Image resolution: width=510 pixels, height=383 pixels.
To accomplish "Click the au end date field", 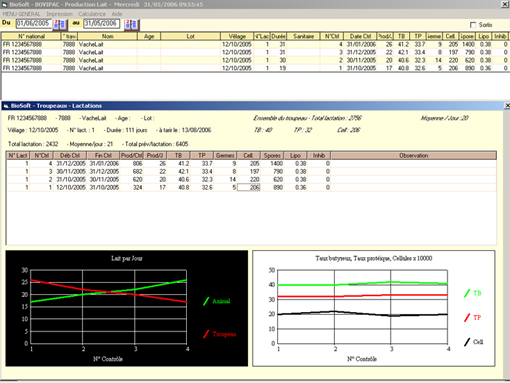I will pyautogui.click(x=101, y=23).
